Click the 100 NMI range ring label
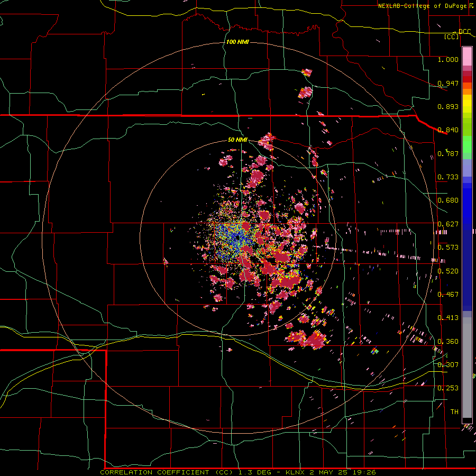The height and width of the screenshot is (476, 476). click(237, 42)
